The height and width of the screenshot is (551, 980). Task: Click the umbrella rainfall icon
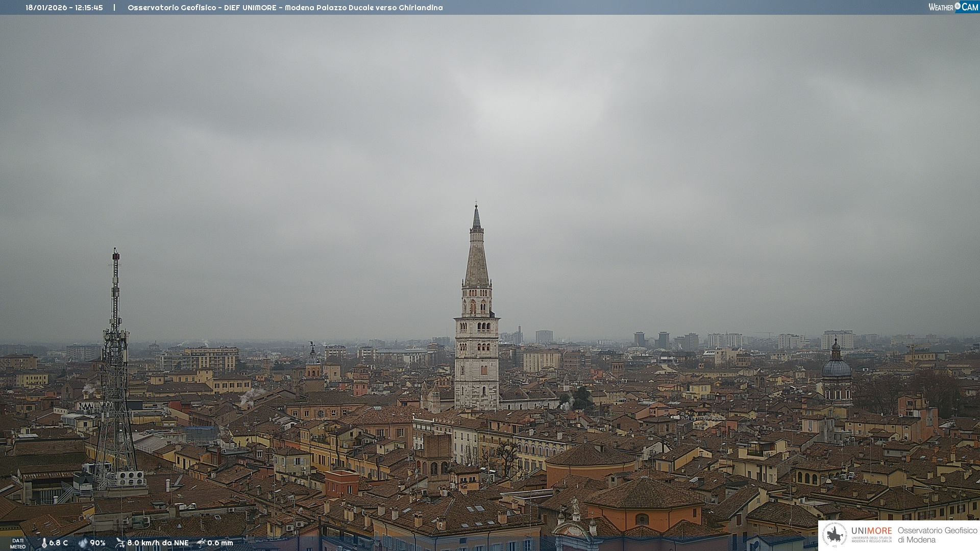[201, 543]
